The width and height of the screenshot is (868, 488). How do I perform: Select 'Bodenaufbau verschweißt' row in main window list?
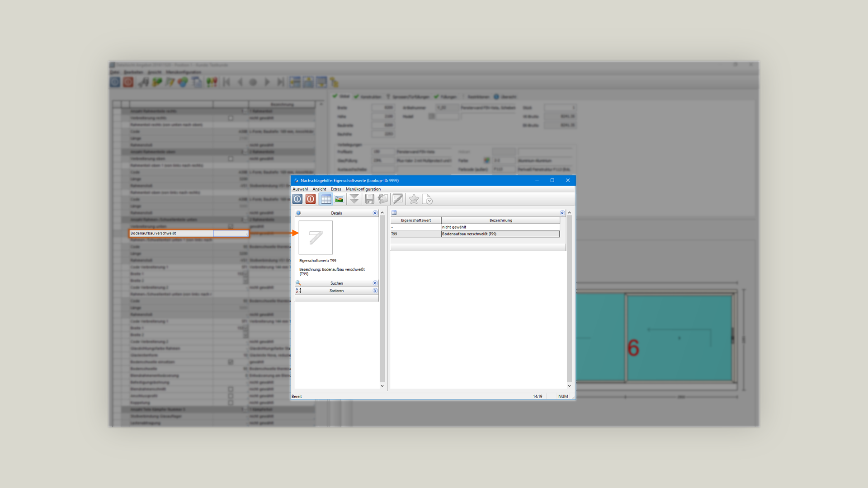(189, 234)
